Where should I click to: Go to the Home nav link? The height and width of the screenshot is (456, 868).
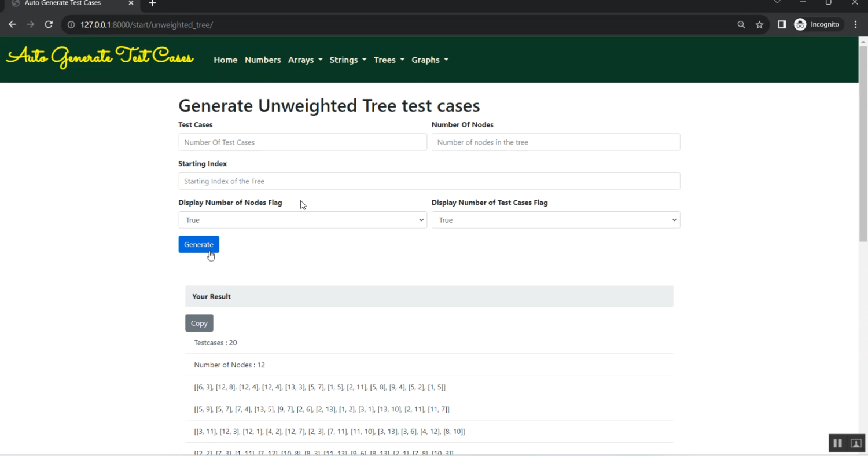pos(225,60)
